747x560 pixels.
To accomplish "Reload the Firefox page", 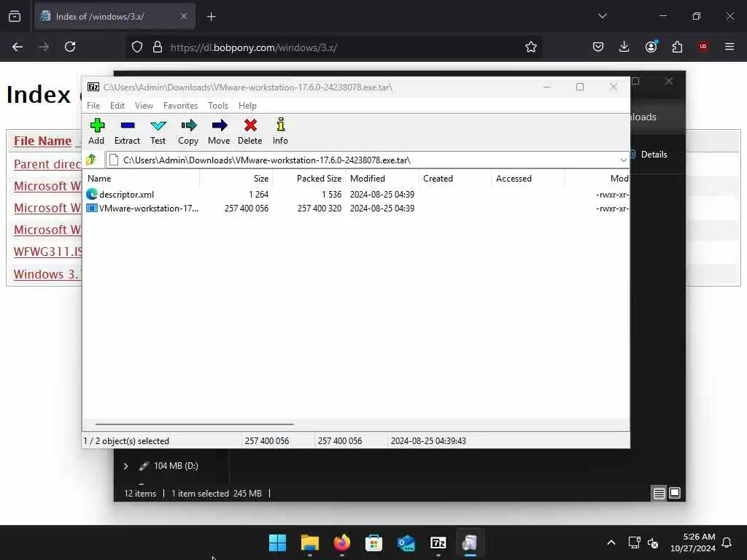I will [x=70, y=47].
